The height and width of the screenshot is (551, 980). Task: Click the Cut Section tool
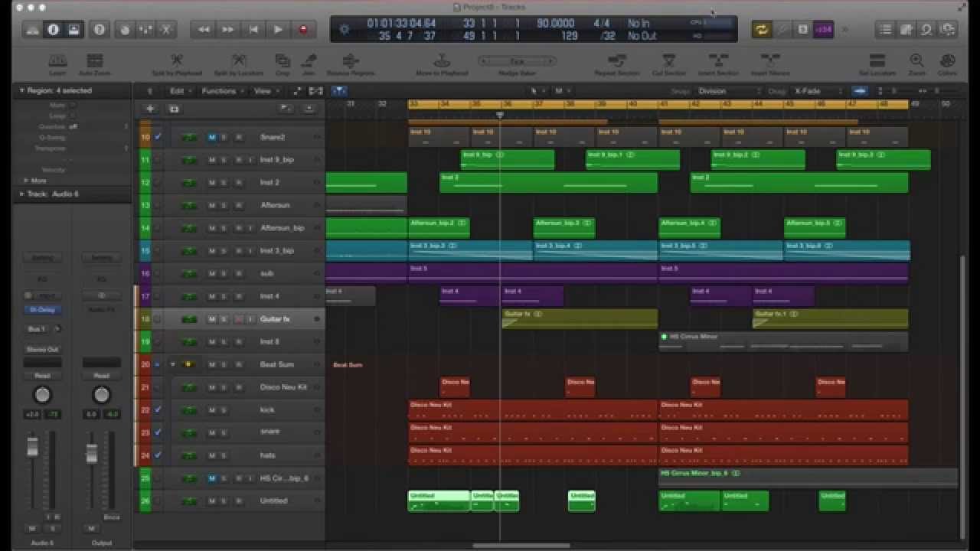669,64
